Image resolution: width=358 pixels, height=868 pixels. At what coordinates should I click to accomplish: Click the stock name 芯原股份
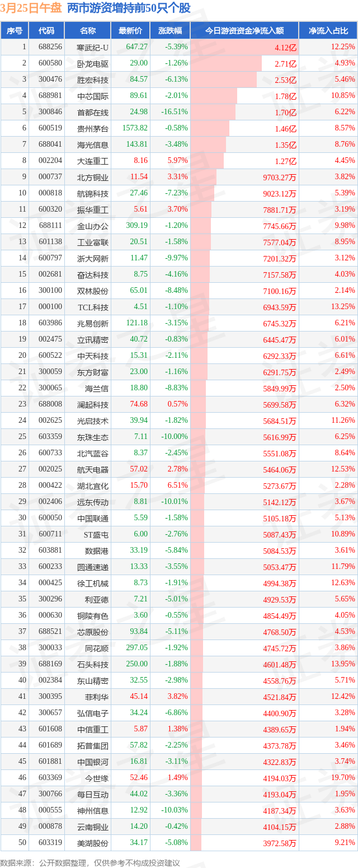(x=93, y=632)
